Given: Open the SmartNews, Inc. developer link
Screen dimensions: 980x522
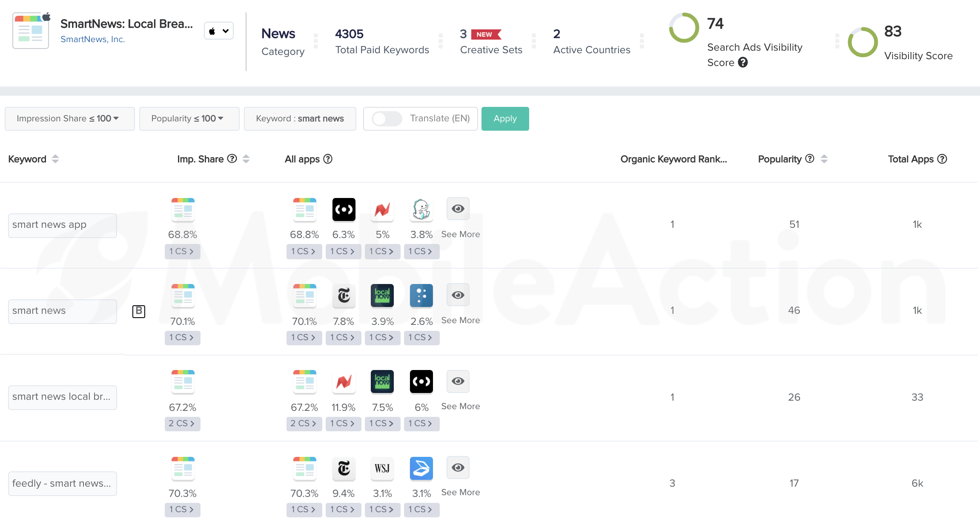Looking at the screenshot, I should 92,39.
